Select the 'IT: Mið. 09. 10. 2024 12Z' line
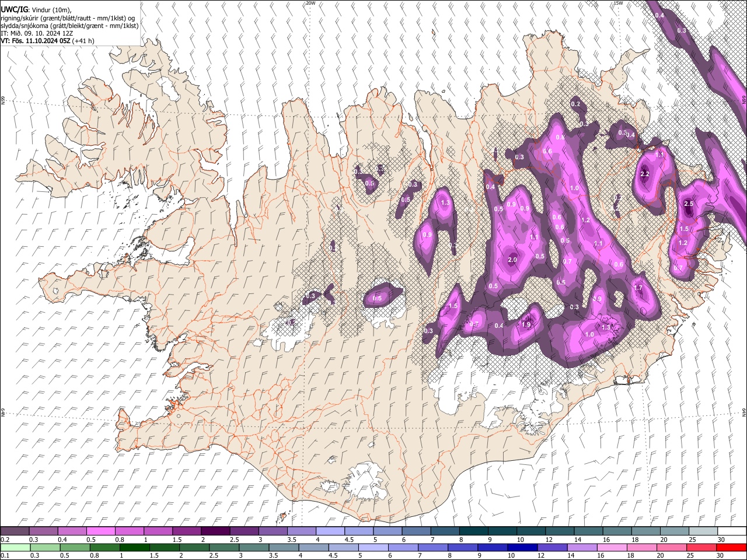Screen dimensions: 747x560 [37, 33]
